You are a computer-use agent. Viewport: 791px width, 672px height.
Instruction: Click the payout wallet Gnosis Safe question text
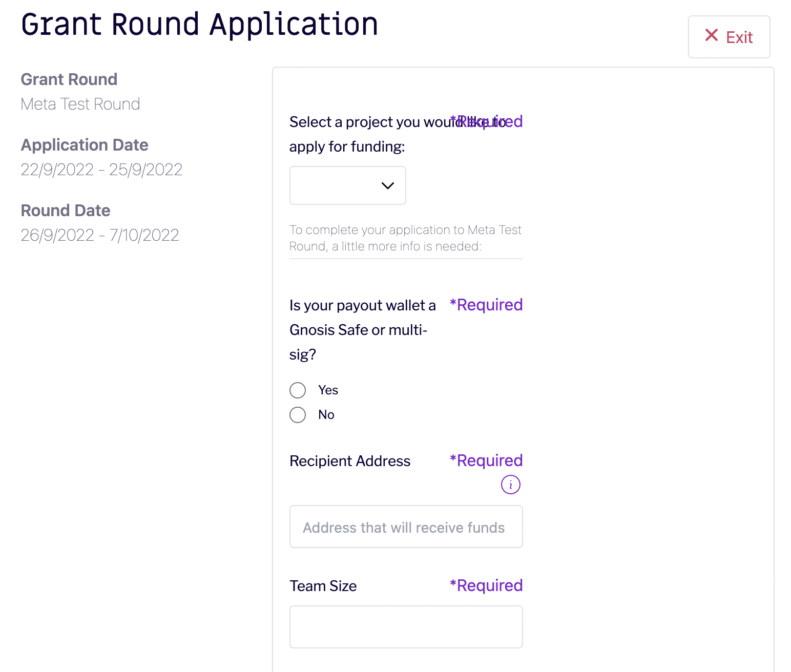click(x=363, y=330)
